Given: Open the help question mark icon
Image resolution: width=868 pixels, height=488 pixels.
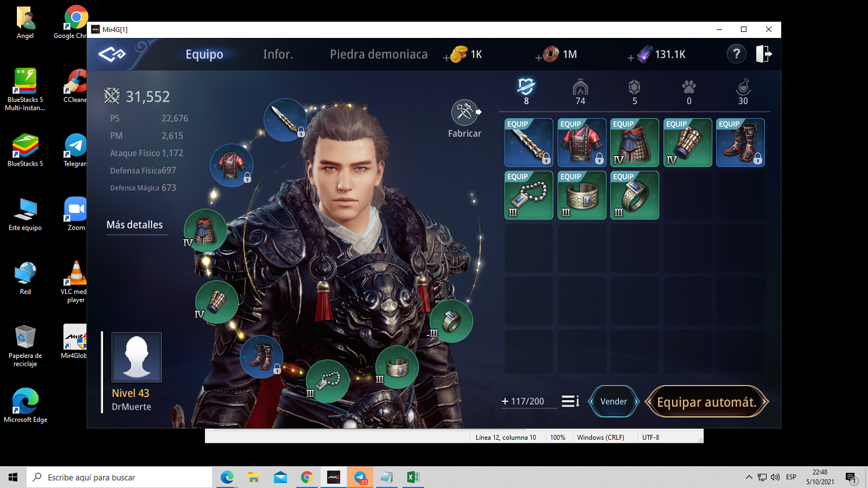Looking at the screenshot, I should coord(736,54).
